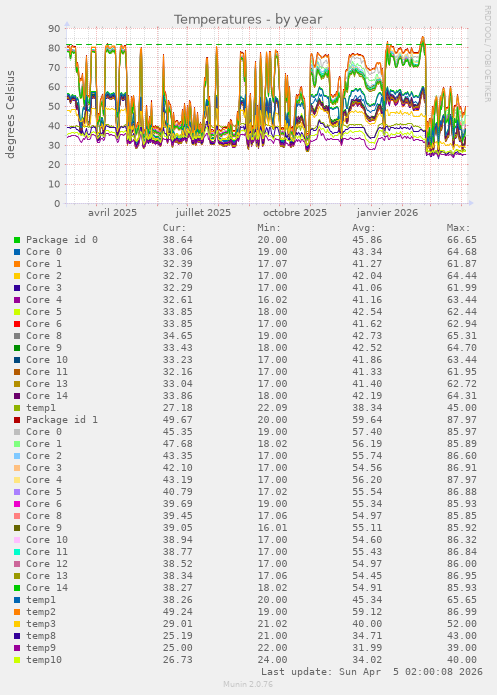Viewport: 497px width, 695px height.
Task: Click the Core 5 label with Cur 40.79
Action: [44, 492]
